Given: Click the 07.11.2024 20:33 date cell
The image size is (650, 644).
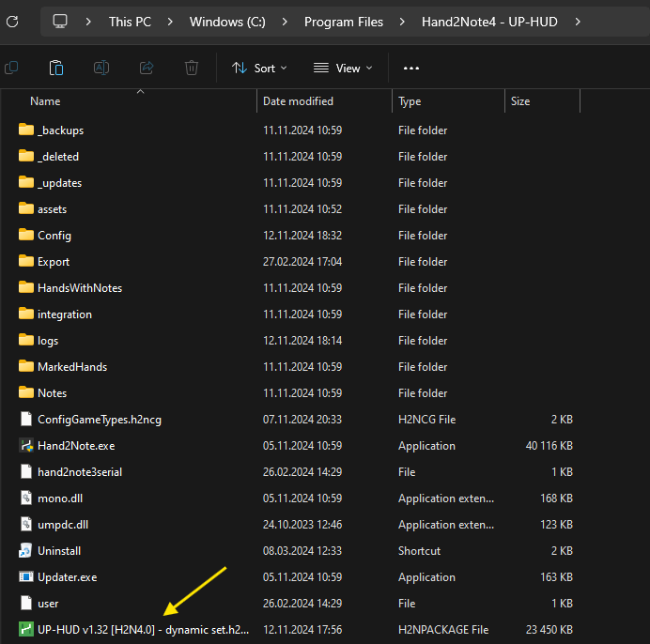Looking at the screenshot, I should [302, 420].
